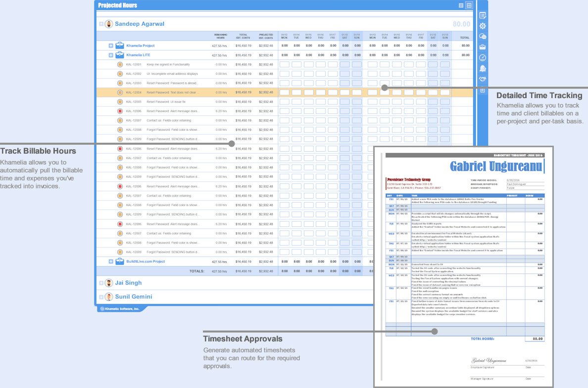Open the Sunil Gemini name link
Viewport: 588px width, 388px height.
tap(134, 297)
